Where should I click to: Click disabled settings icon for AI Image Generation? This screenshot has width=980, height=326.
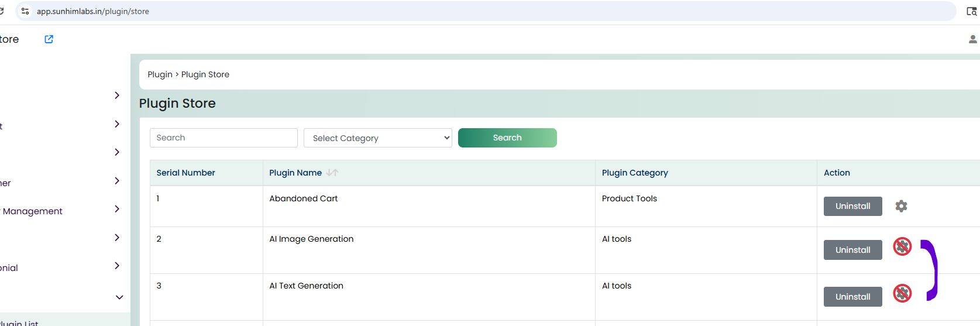coord(902,246)
